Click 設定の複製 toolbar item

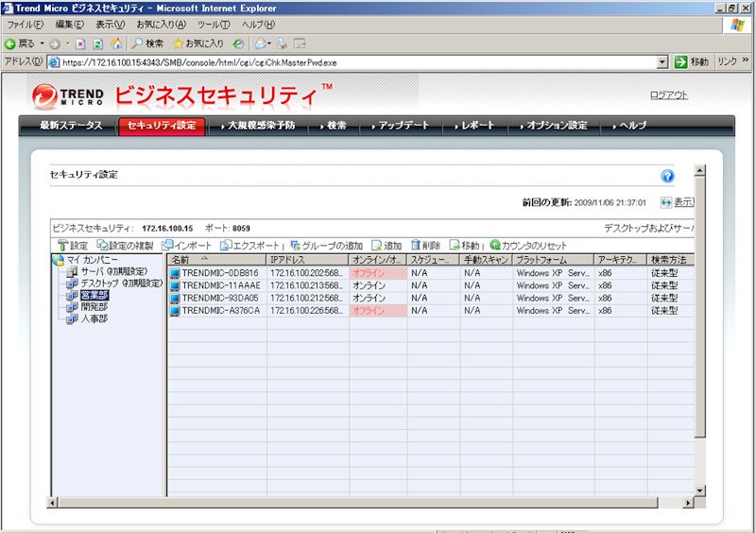pyautogui.click(x=125, y=246)
